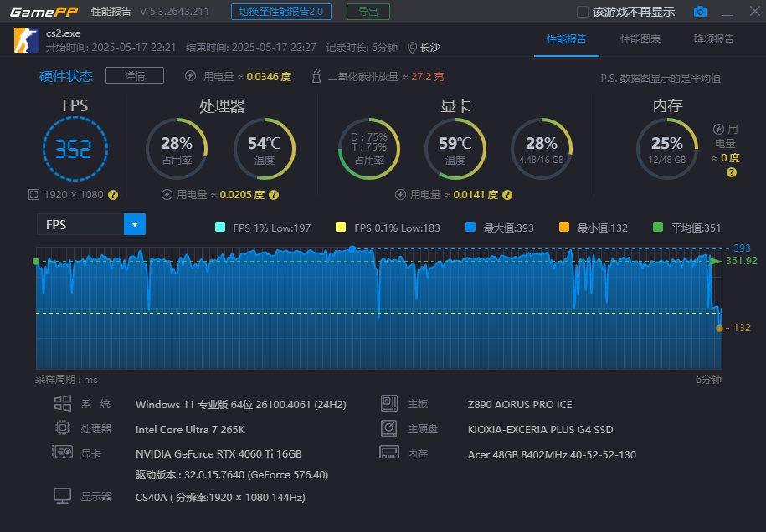
Task: Click the RAM module icon beside 内存 row
Action: (389, 452)
